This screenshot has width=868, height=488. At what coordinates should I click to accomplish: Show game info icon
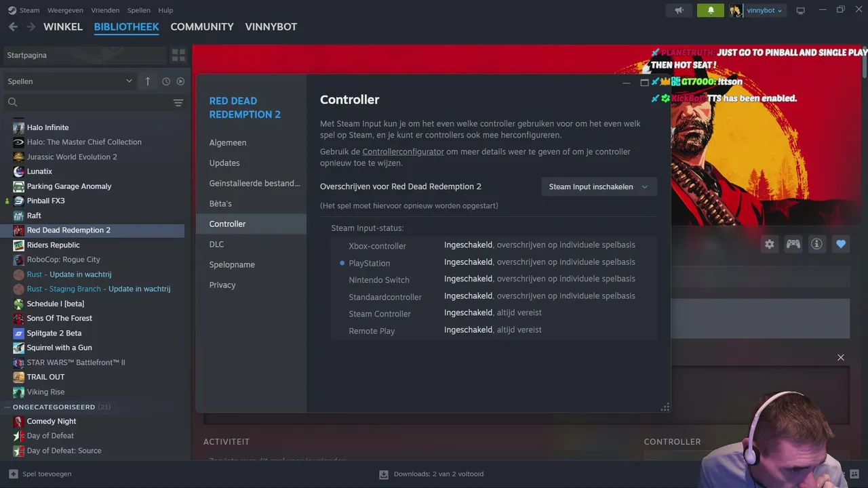coord(816,244)
